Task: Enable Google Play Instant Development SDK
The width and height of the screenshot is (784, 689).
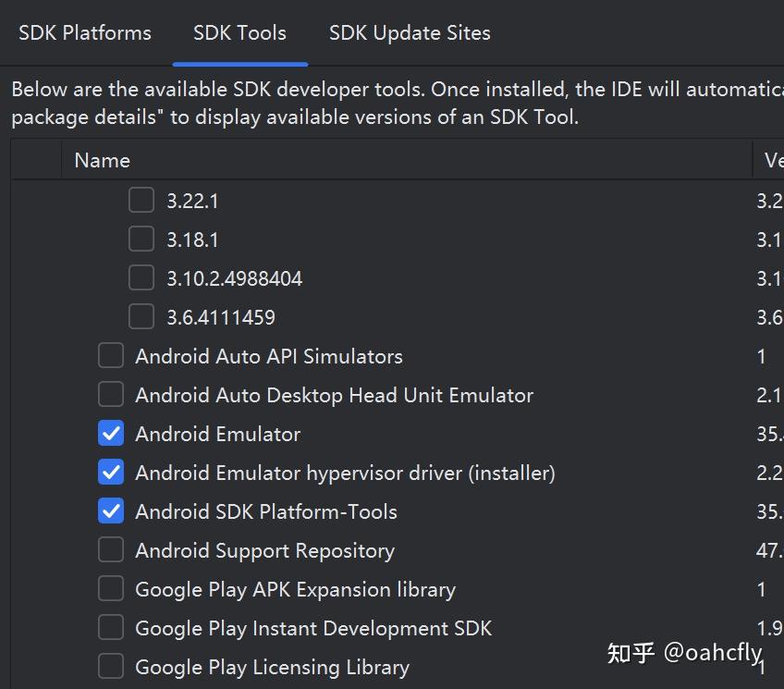Action: click(110, 627)
